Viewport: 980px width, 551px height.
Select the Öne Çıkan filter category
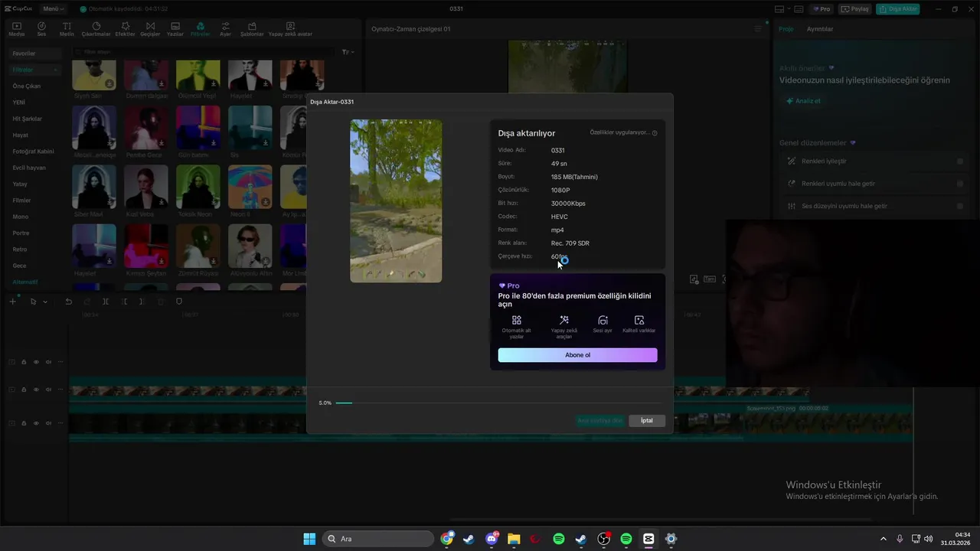[x=27, y=86]
